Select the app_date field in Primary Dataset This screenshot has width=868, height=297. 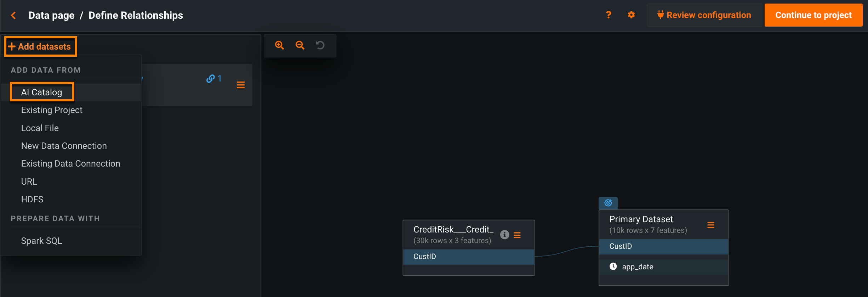click(638, 267)
